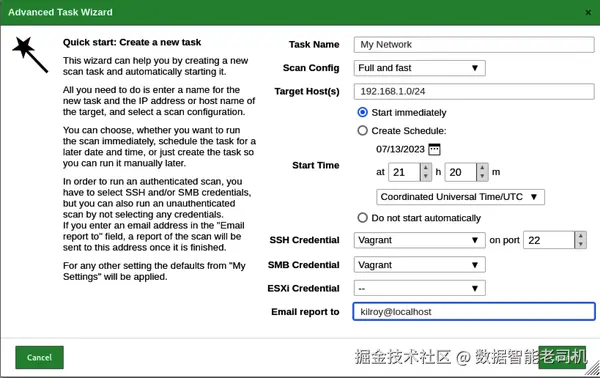This screenshot has width=600, height=378.
Task: Increase the start minutes with up arrow
Action: (x=482, y=168)
